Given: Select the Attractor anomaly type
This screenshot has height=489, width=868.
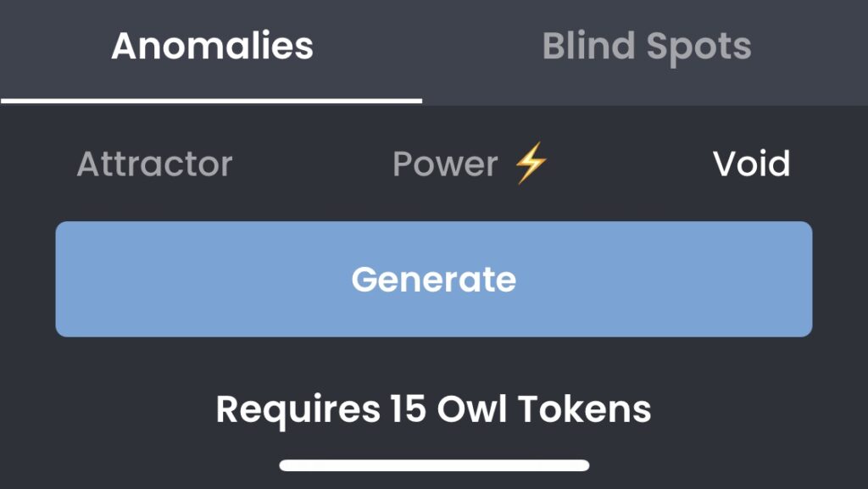Looking at the screenshot, I should pyautogui.click(x=154, y=164).
